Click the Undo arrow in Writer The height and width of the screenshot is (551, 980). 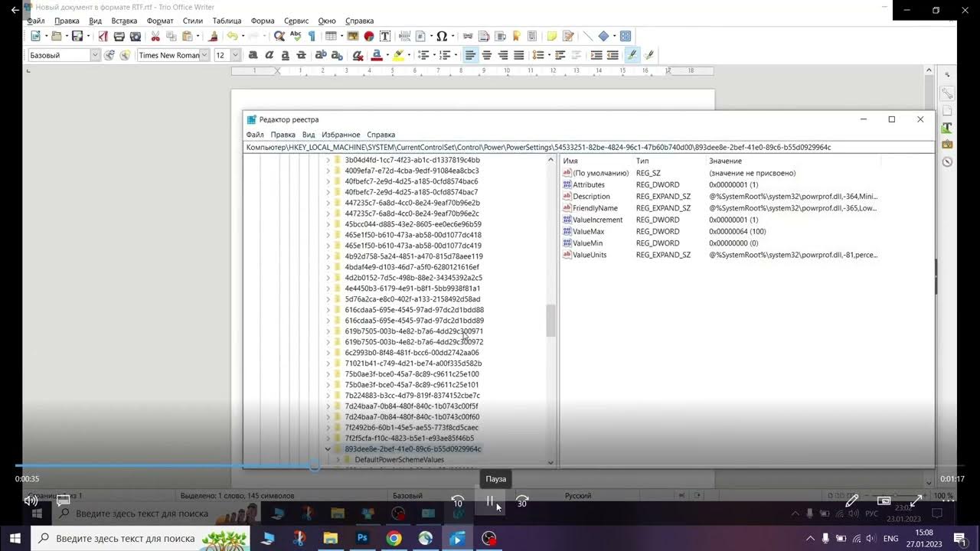pos(232,36)
